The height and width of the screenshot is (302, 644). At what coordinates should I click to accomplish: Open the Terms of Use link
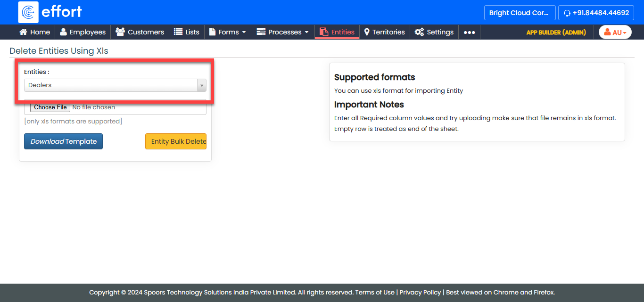(x=375, y=292)
